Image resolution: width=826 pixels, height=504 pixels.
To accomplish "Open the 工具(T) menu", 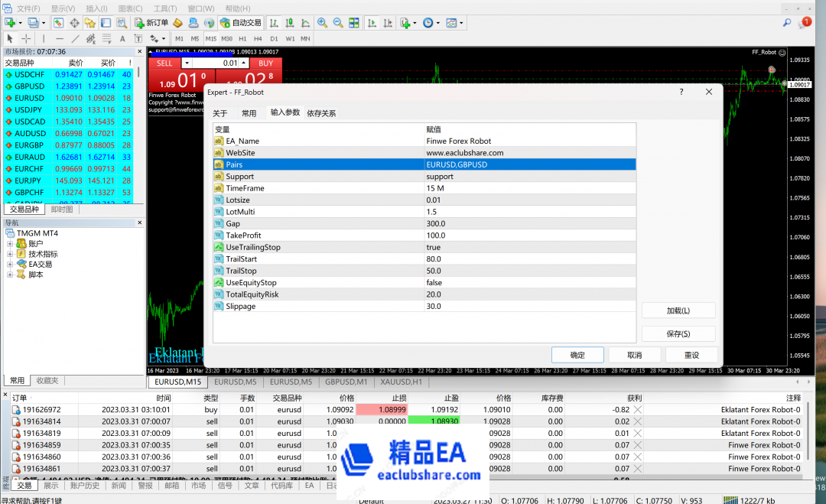I will (x=164, y=8).
